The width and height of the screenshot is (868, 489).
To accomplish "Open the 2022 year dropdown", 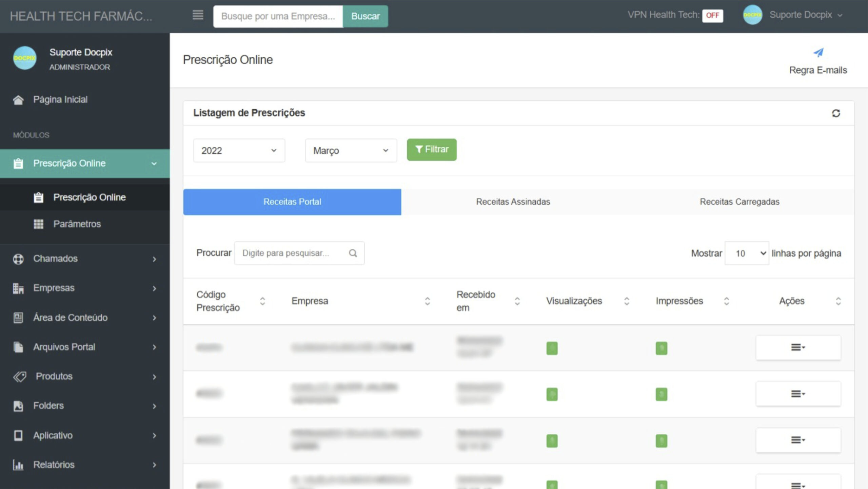I will pyautogui.click(x=239, y=150).
